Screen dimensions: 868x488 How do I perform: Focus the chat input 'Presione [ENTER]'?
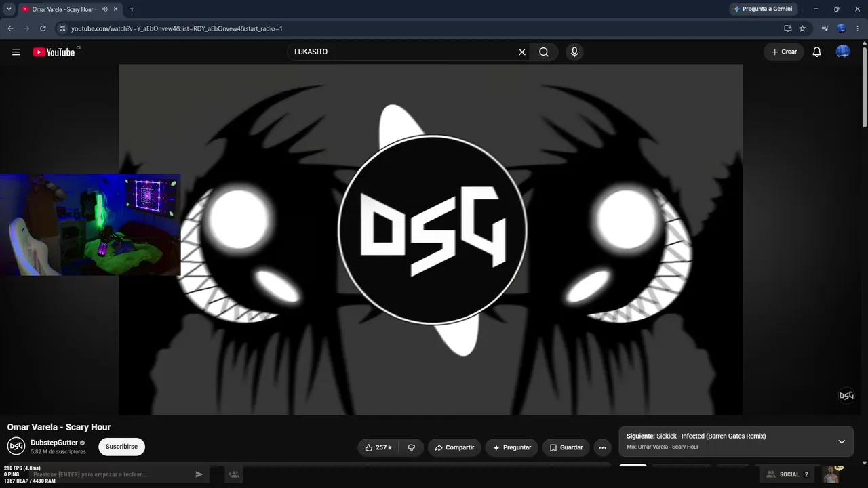(112, 474)
